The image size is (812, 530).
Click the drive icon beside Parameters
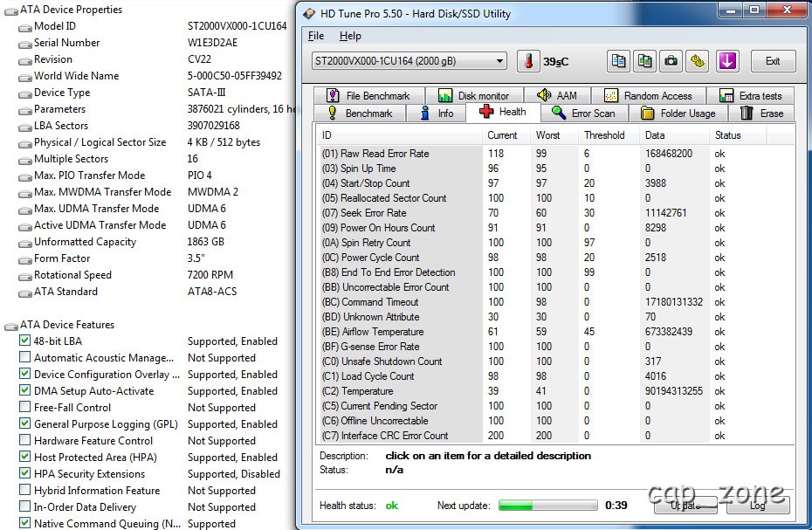pyautogui.click(x=24, y=110)
